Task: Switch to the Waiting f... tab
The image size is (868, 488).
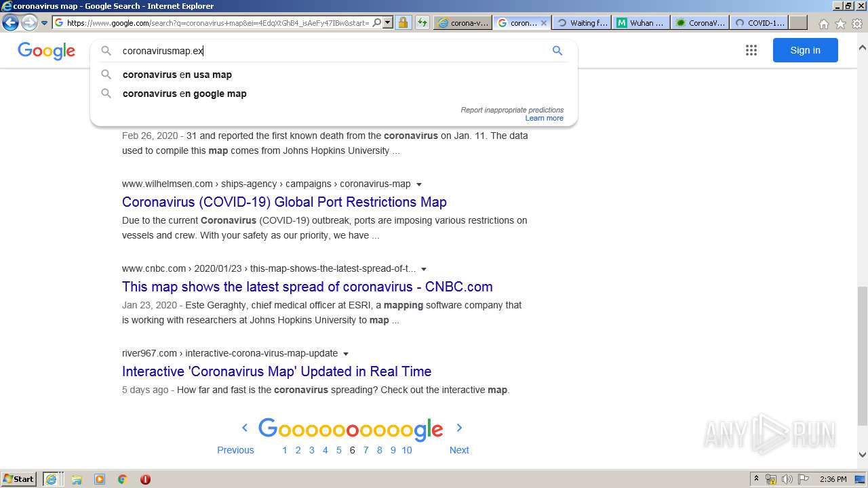Action: pyautogui.click(x=581, y=22)
